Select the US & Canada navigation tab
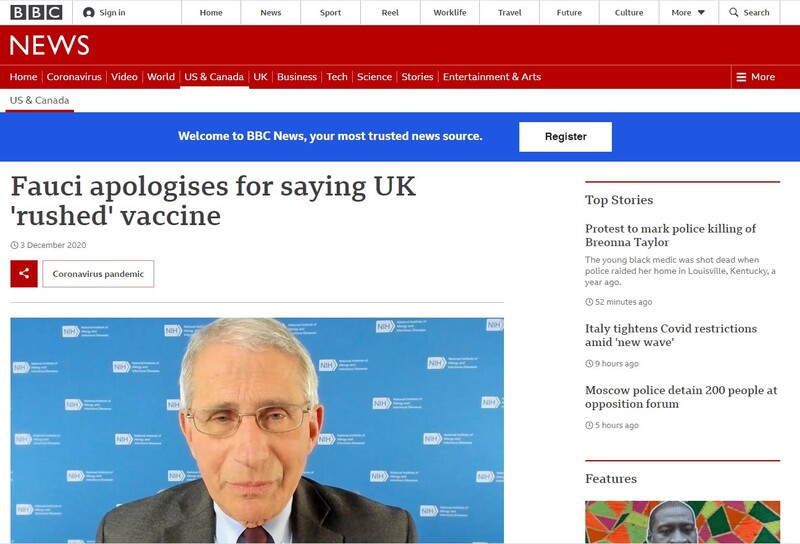Viewport: 800px width, 544px height. (x=214, y=77)
